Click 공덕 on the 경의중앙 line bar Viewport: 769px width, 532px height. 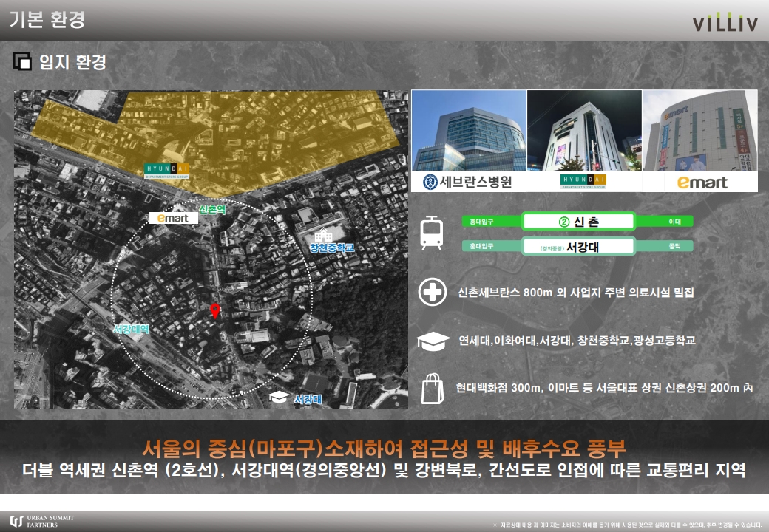coord(675,246)
